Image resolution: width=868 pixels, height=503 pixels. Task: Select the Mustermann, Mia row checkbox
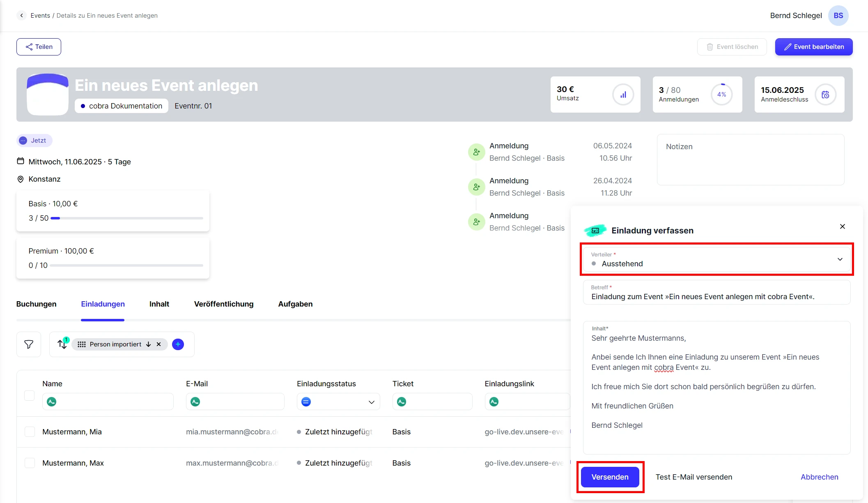30,431
